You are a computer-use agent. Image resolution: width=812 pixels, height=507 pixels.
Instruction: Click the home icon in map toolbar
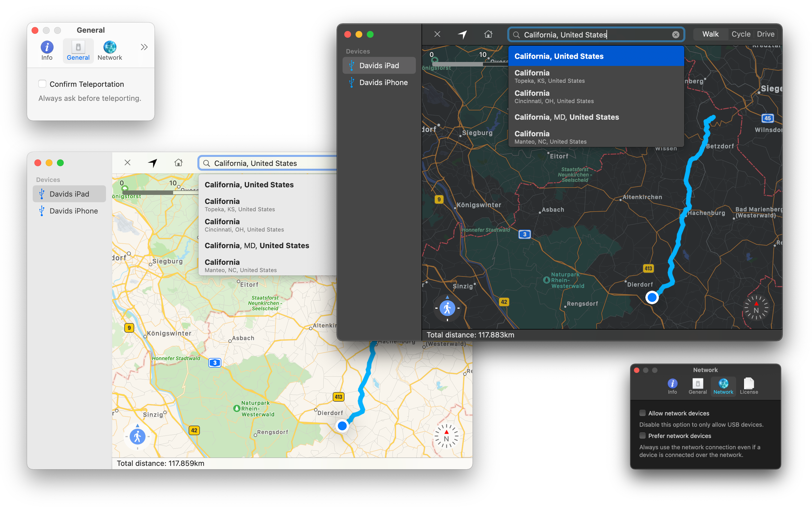click(x=489, y=34)
